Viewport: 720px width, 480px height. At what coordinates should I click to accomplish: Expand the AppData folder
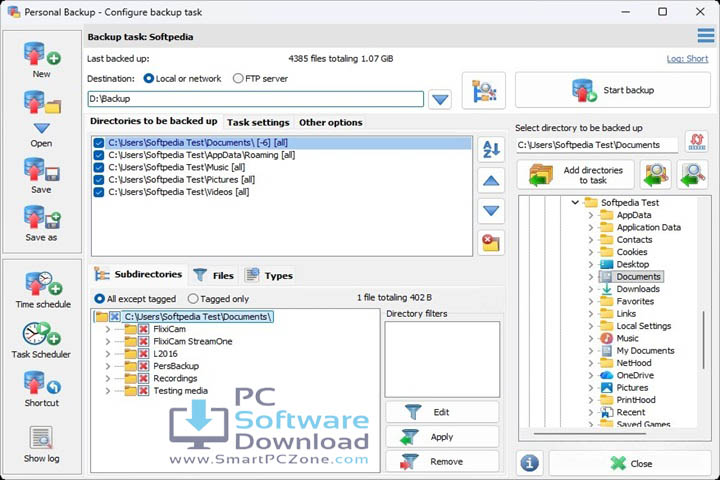[591, 215]
